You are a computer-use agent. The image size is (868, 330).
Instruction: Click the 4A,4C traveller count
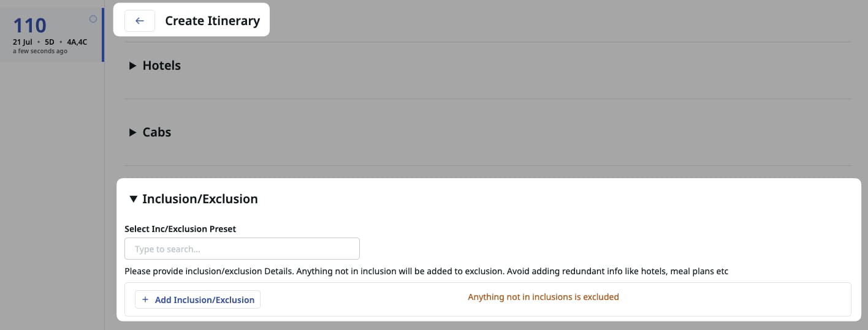(x=77, y=42)
